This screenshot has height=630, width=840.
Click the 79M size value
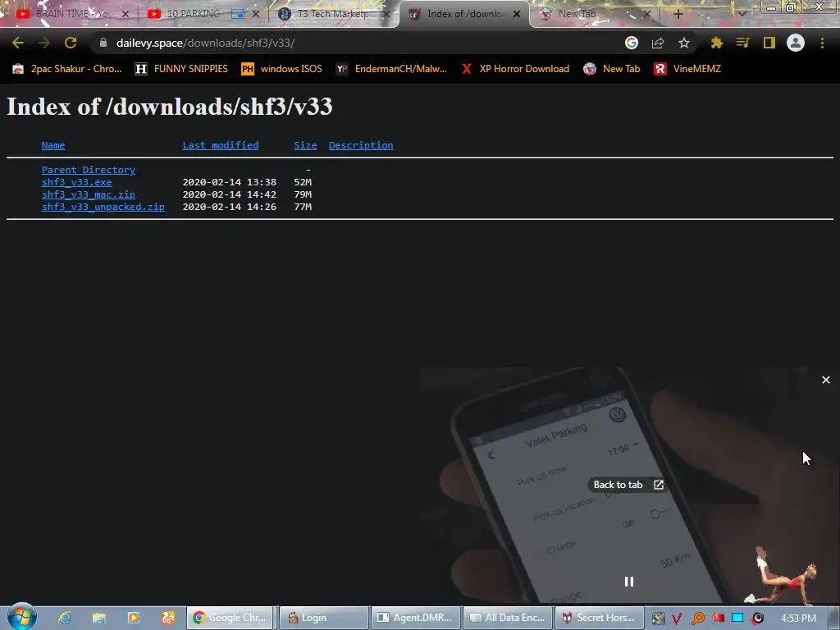pyautogui.click(x=303, y=194)
